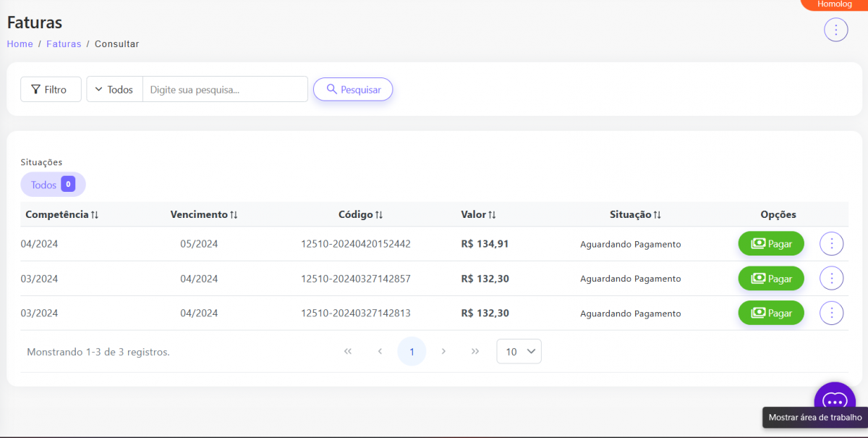Image resolution: width=868 pixels, height=438 pixels.
Task: Navigate to Home breadcrumb link
Action: pos(20,44)
